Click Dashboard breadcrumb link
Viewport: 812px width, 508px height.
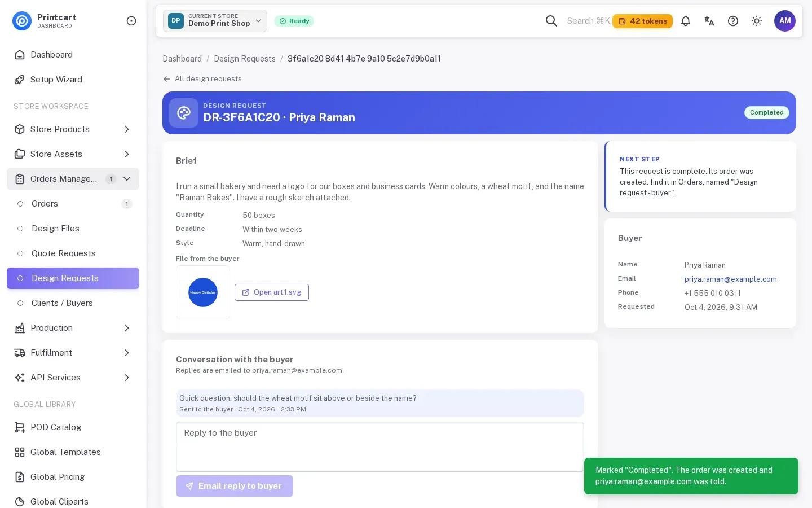pos(182,59)
